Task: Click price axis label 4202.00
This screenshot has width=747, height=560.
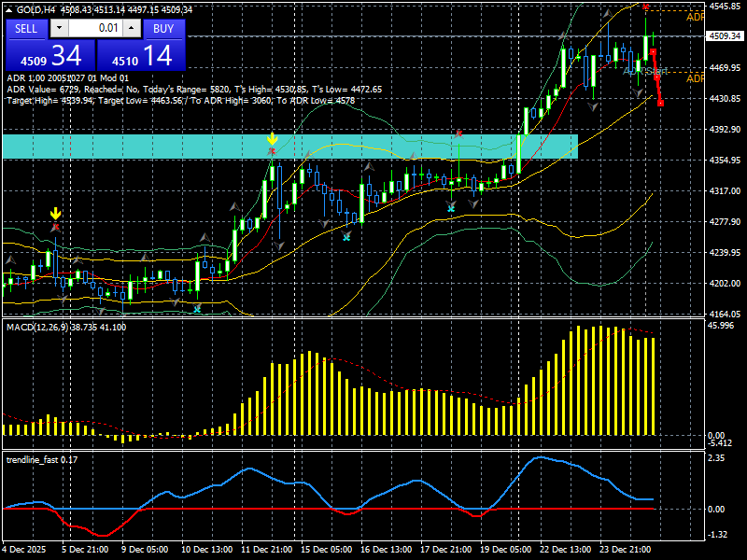Action: [x=726, y=283]
